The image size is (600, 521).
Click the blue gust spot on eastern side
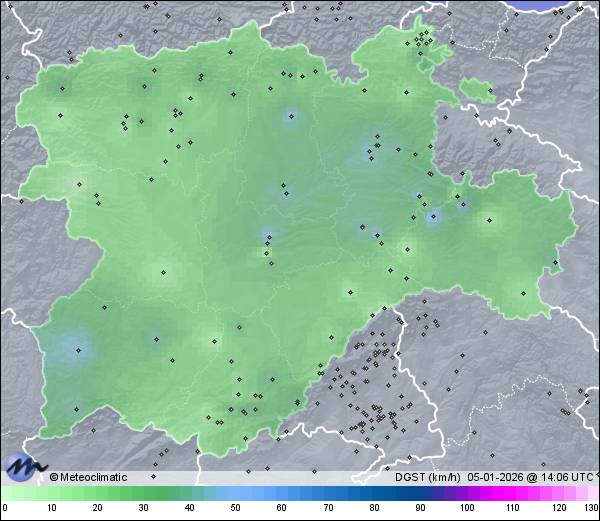click(x=433, y=215)
